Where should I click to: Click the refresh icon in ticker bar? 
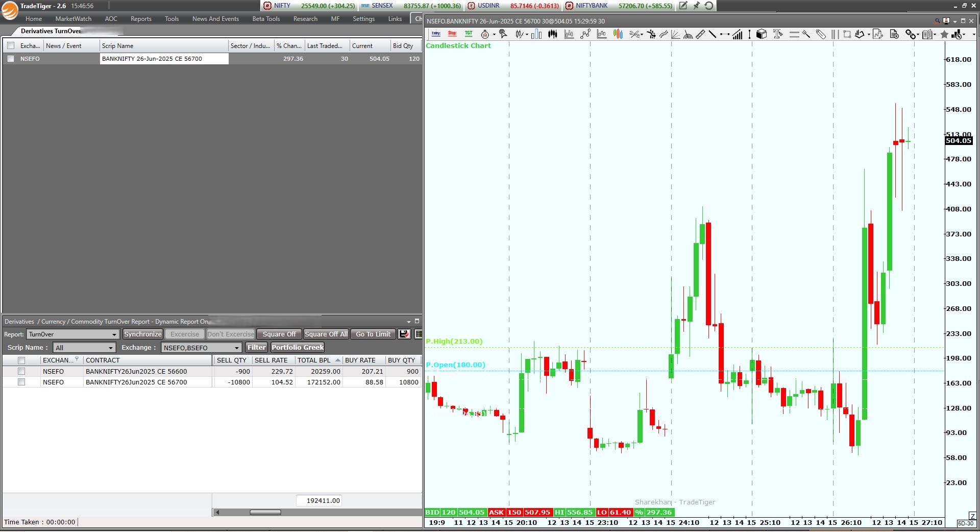709,6
